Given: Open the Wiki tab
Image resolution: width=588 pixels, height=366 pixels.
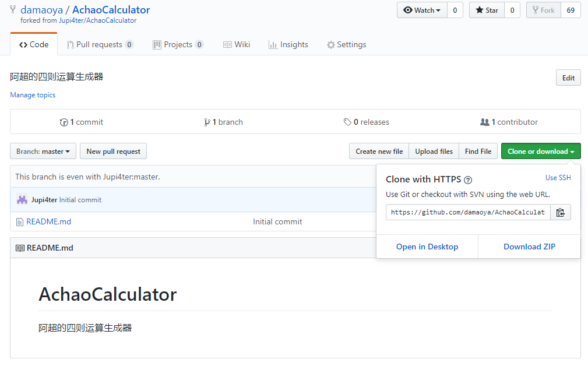Looking at the screenshot, I should tap(236, 44).
